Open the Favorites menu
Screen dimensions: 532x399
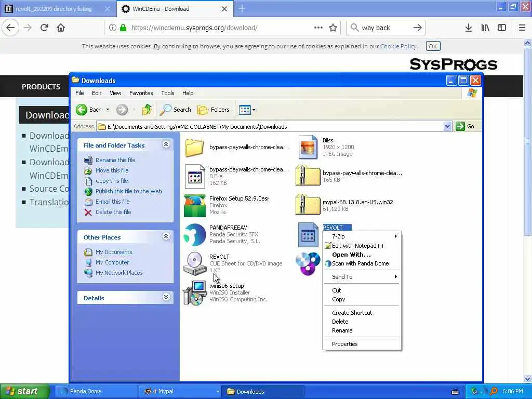[141, 93]
